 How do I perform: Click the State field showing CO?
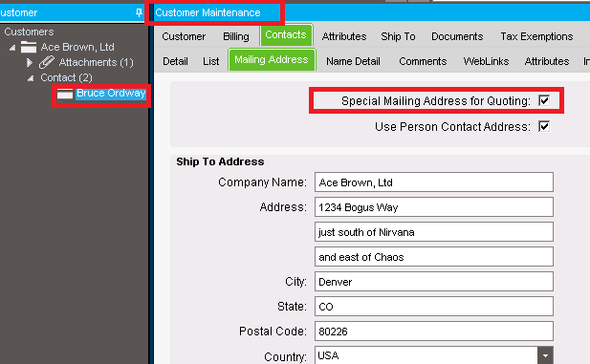point(434,307)
